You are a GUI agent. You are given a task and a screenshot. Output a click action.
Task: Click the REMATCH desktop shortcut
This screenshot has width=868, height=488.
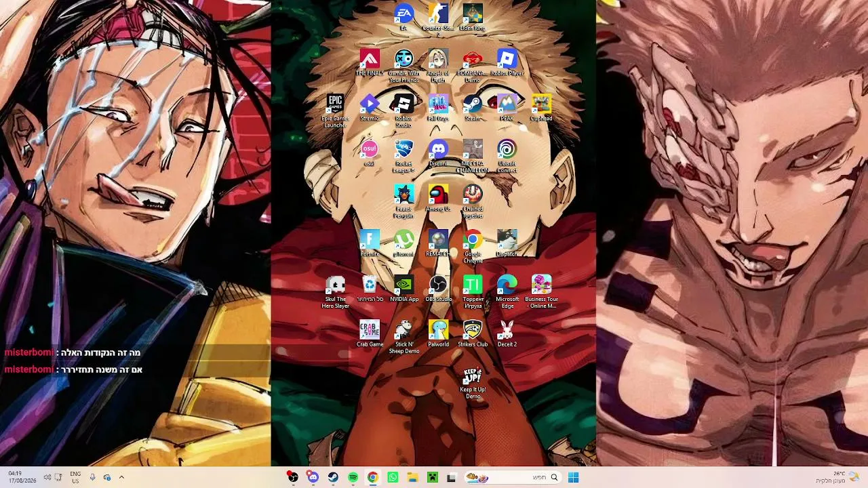point(438,243)
